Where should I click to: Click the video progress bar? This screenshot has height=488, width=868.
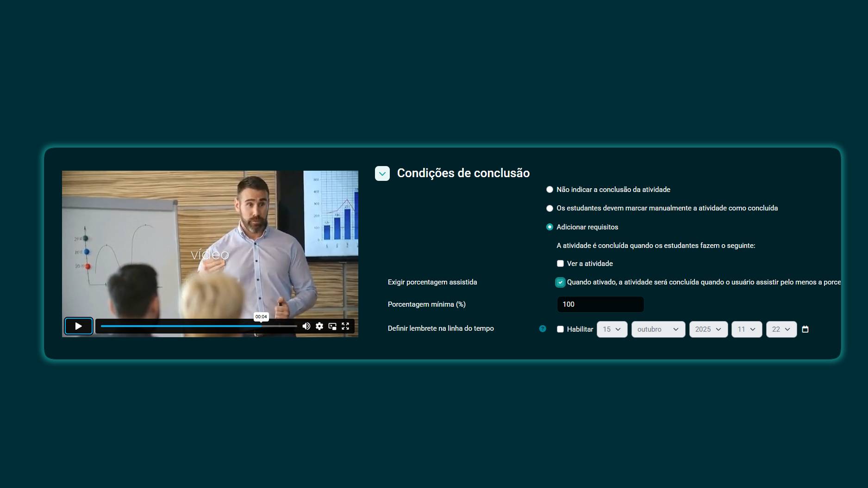tap(199, 326)
